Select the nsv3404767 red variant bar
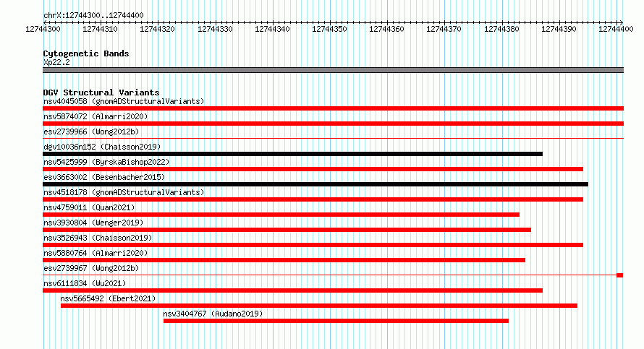 coord(336,321)
